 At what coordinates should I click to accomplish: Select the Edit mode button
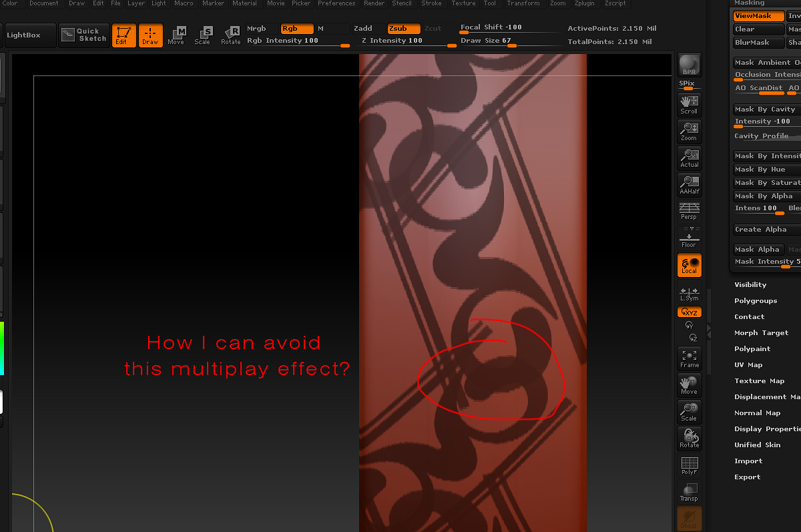point(123,35)
